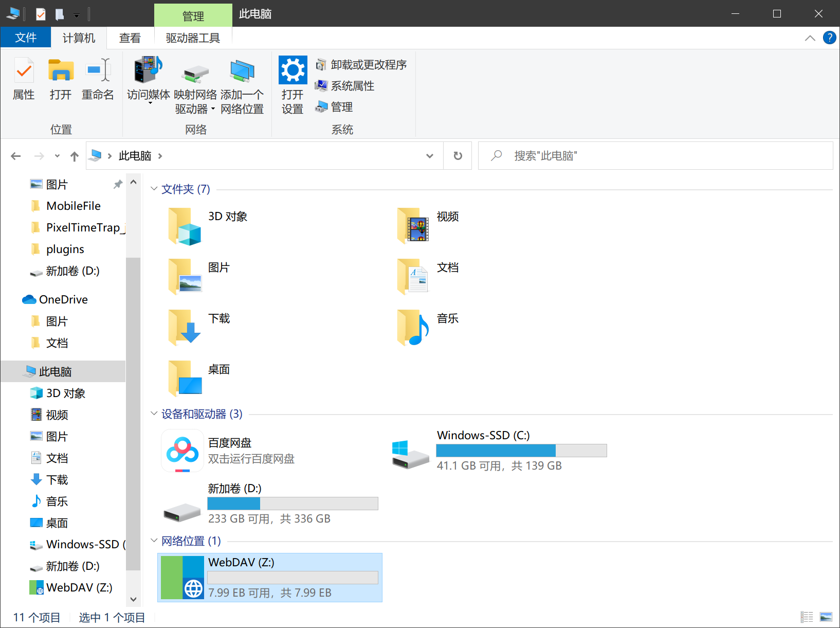Open pinned 图片 at top of sidebar
This screenshot has height=628, width=840.
pos(57,185)
